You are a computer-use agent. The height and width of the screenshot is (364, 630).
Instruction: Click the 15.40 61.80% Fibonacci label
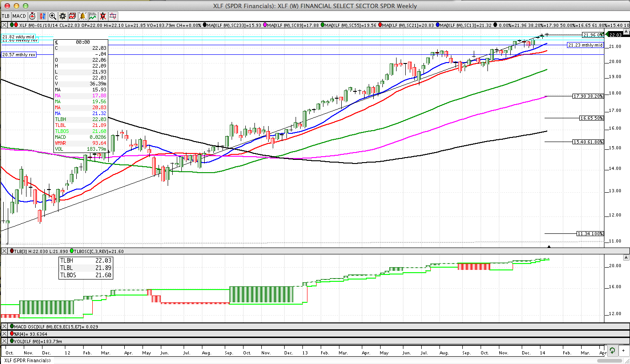pyautogui.click(x=588, y=142)
